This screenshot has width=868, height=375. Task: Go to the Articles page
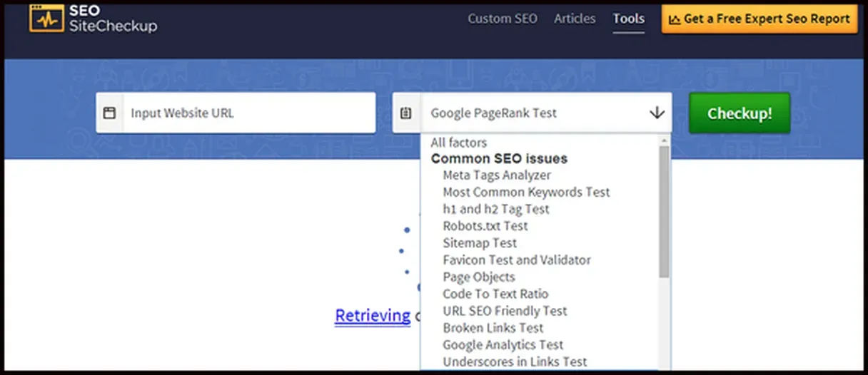pyautogui.click(x=575, y=19)
